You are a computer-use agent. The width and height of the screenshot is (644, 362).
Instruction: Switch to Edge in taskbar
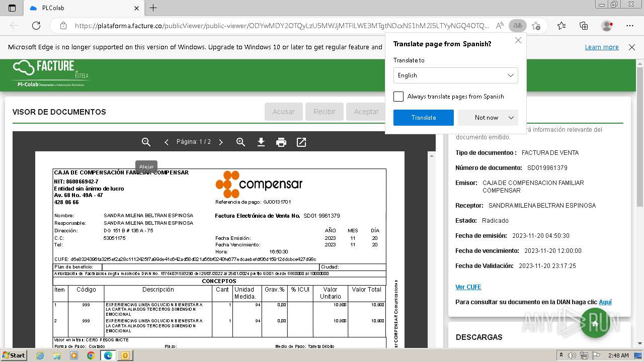coord(108,355)
